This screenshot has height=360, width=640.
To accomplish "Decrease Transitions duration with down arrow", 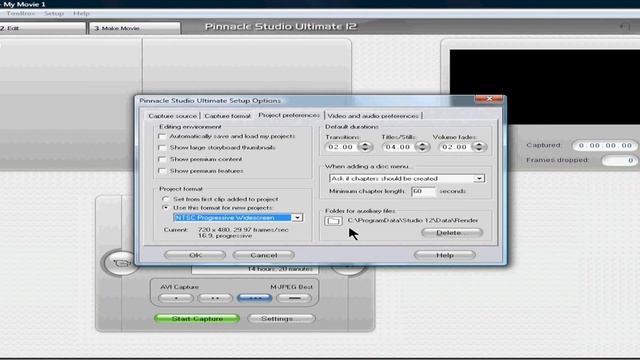I will (365, 150).
